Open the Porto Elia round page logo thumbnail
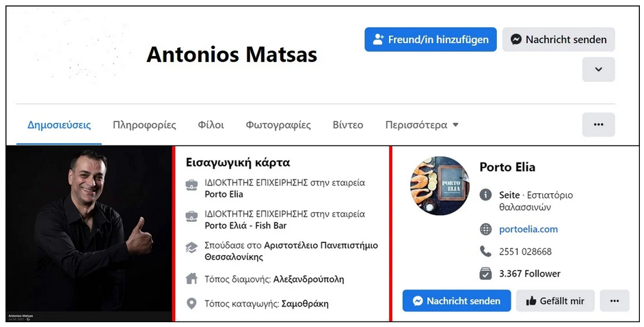Screen dimensions: 644x327 coord(440,186)
